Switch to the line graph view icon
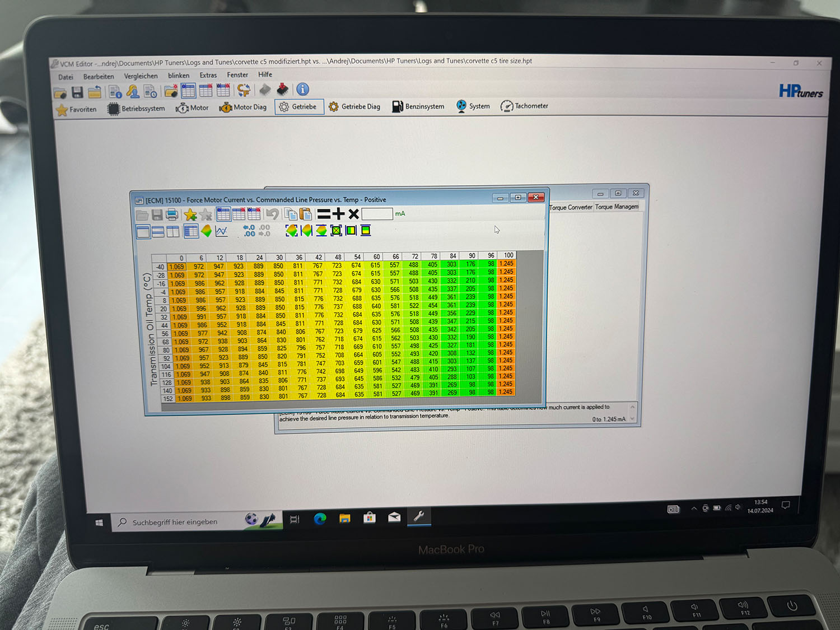 pos(222,231)
